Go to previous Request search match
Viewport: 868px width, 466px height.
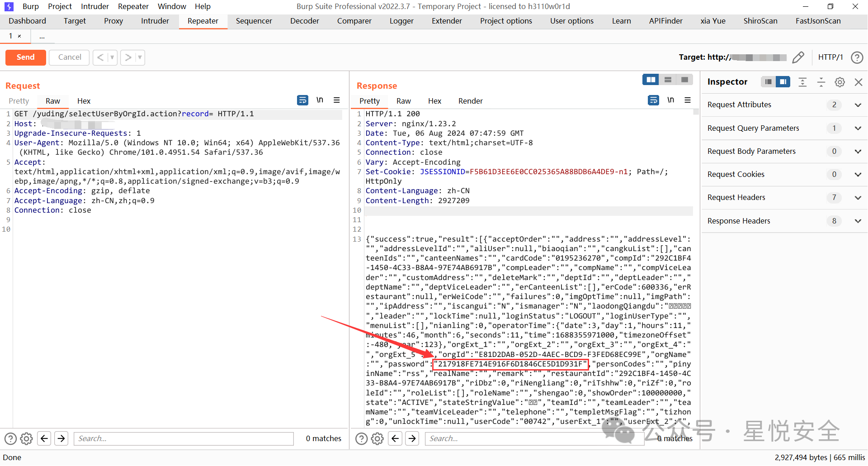click(x=44, y=438)
